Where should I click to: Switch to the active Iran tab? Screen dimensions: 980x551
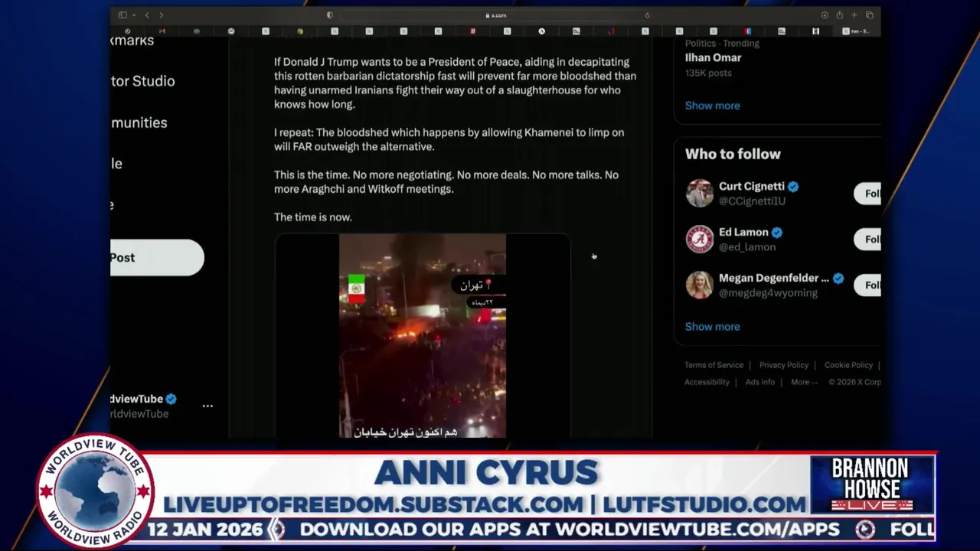click(x=856, y=31)
